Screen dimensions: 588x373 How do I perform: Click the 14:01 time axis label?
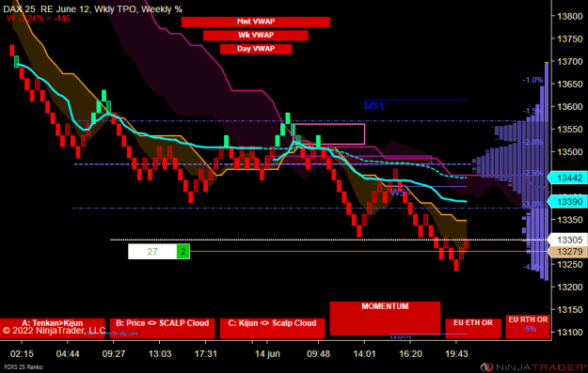click(x=364, y=354)
